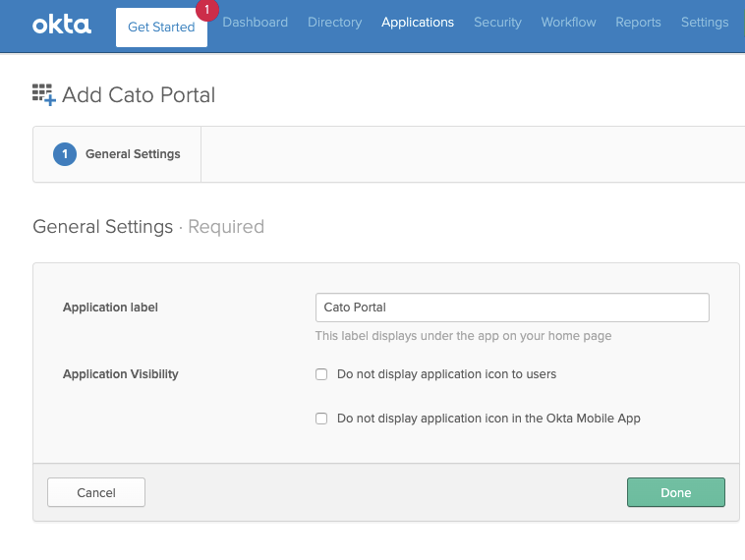
Task: Click the 'Application Visibility' label
Action: (x=121, y=374)
